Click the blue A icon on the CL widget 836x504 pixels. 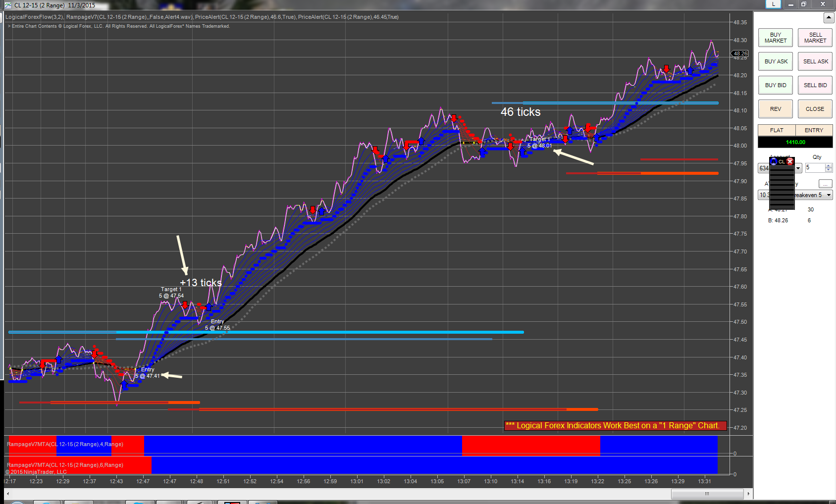[x=774, y=161]
